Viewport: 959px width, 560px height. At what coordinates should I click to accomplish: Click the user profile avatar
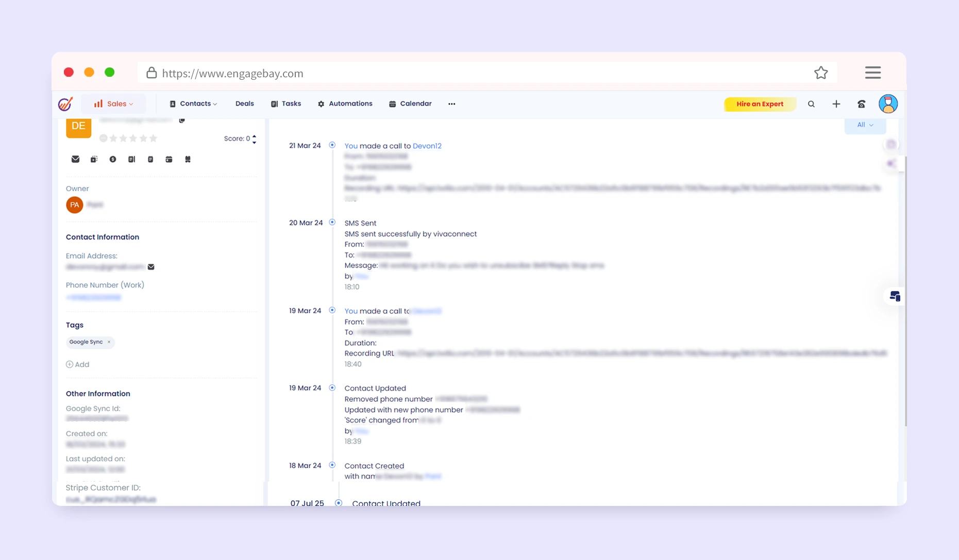(x=888, y=104)
